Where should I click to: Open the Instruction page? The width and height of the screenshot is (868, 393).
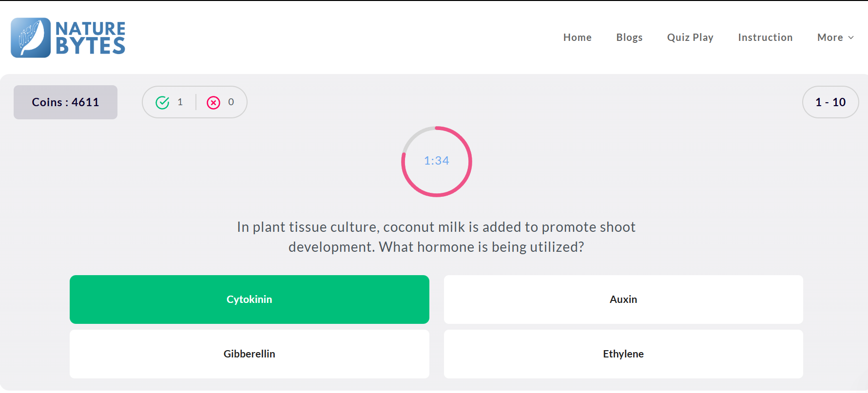(765, 37)
